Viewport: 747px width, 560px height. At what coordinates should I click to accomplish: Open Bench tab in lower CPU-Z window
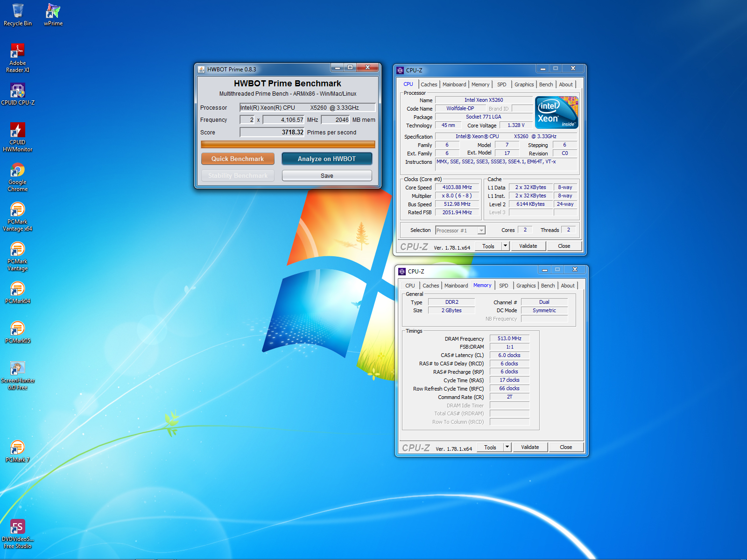(x=548, y=286)
